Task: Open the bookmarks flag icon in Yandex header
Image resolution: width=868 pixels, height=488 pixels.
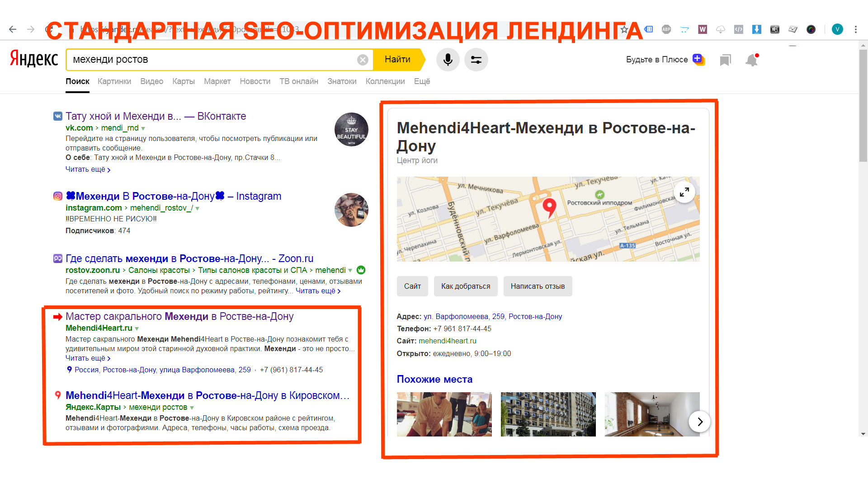Action: point(725,60)
